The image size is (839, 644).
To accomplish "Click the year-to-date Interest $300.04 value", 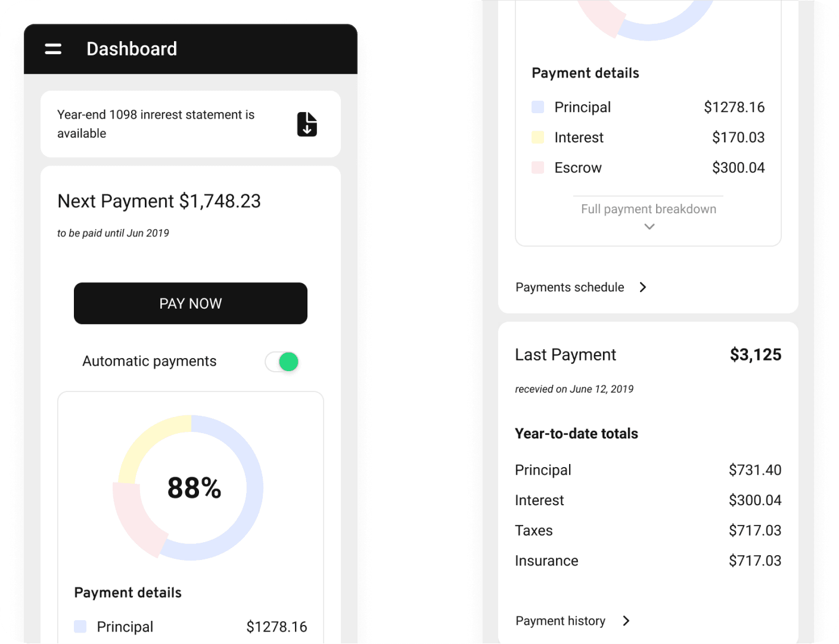I will point(755,500).
